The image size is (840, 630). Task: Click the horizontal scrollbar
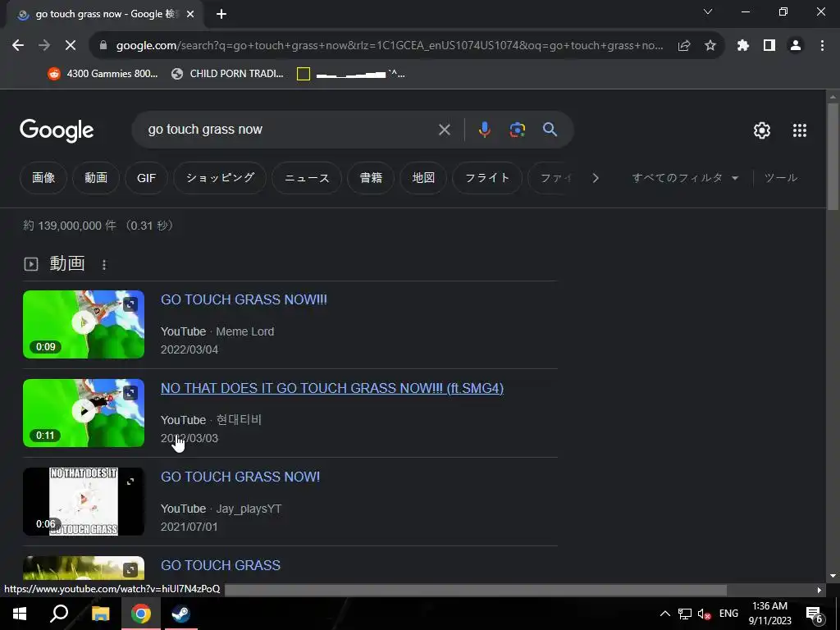[x=475, y=590]
